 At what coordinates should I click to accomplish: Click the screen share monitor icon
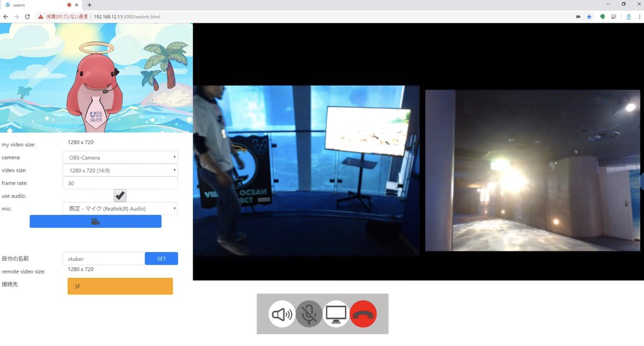tap(336, 314)
